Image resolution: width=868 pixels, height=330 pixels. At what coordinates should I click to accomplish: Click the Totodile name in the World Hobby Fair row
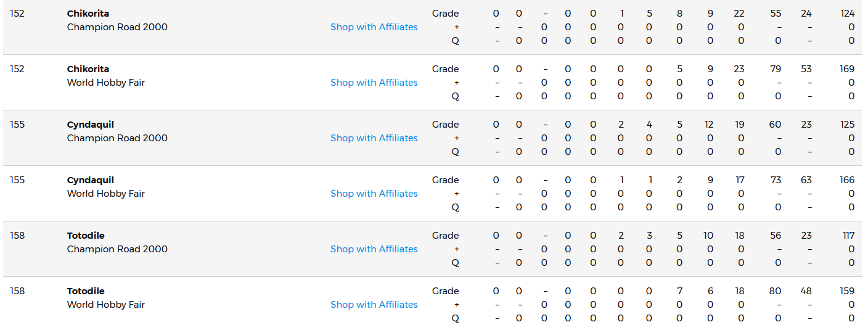coord(86,291)
